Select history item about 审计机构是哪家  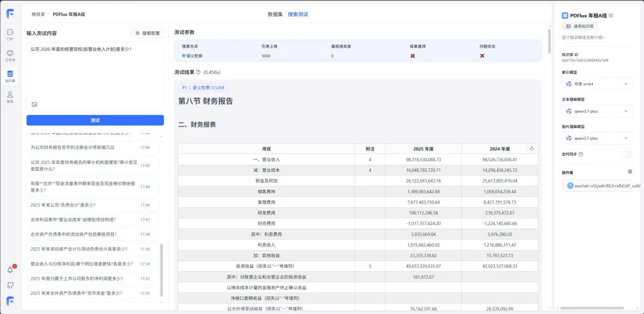[x=92, y=165]
